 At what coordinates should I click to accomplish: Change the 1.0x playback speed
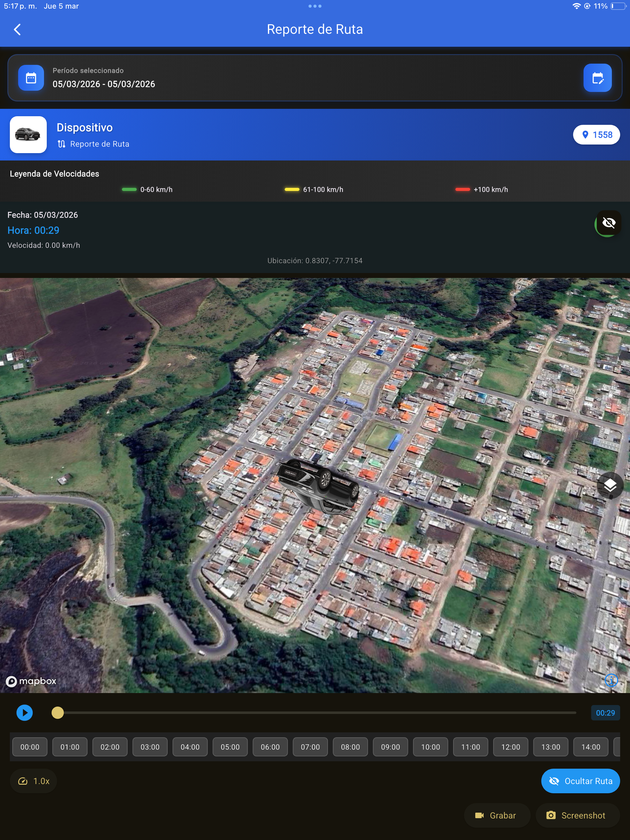click(34, 781)
